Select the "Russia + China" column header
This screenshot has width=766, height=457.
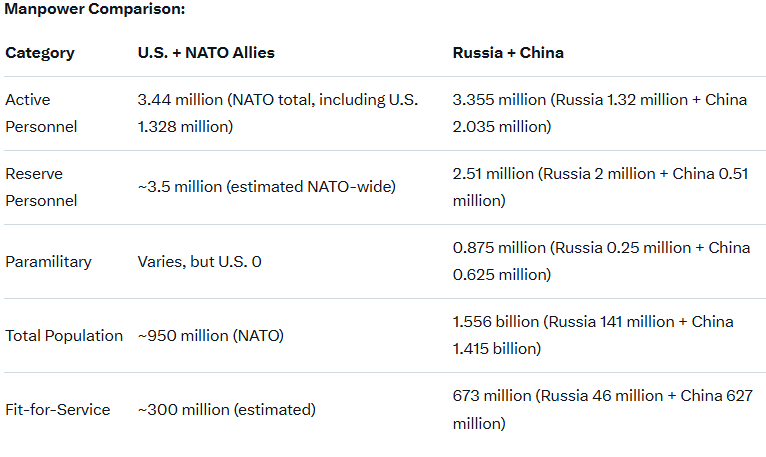tap(508, 53)
